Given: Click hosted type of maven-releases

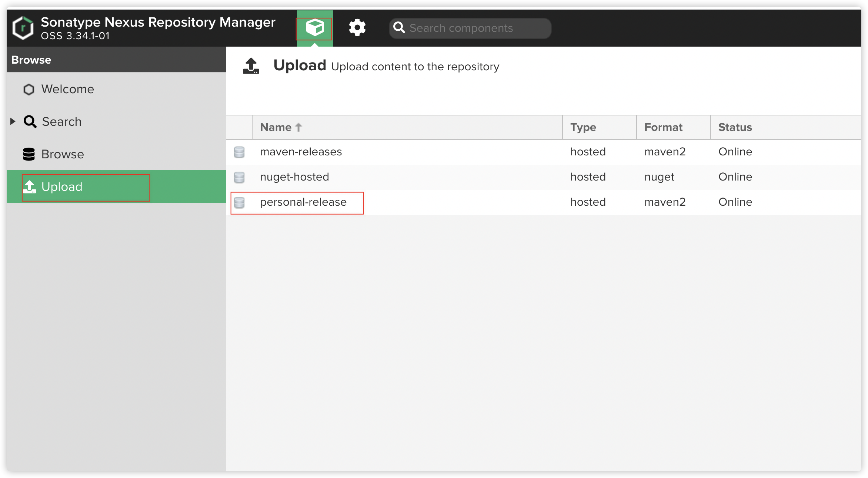Looking at the screenshot, I should [x=588, y=152].
